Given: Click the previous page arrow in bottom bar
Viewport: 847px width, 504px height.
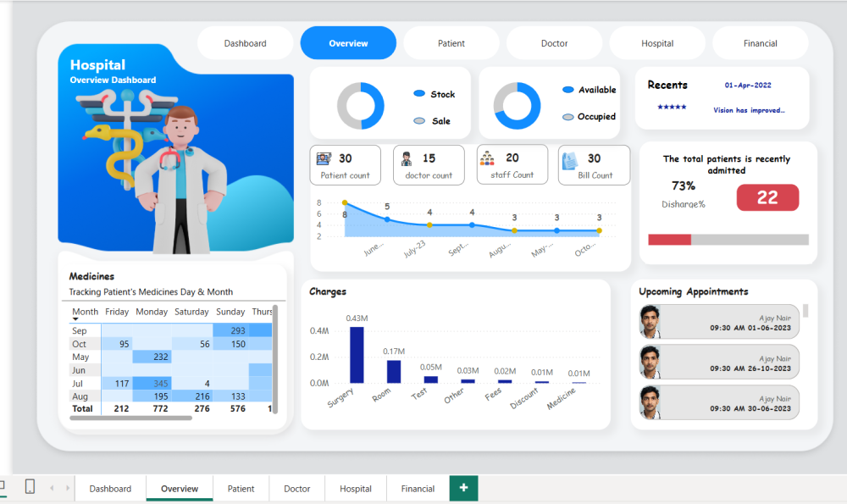Looking at the screenshot, I should 51,488.
